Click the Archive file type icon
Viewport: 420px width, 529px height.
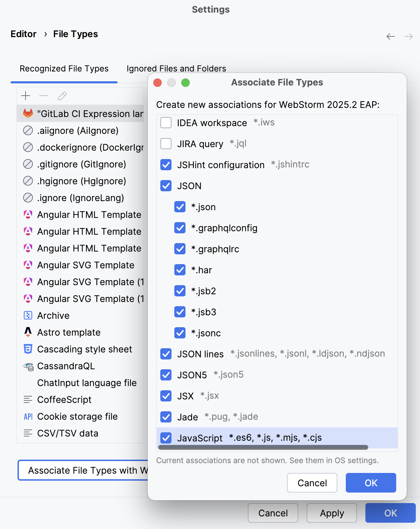point(28,315)
